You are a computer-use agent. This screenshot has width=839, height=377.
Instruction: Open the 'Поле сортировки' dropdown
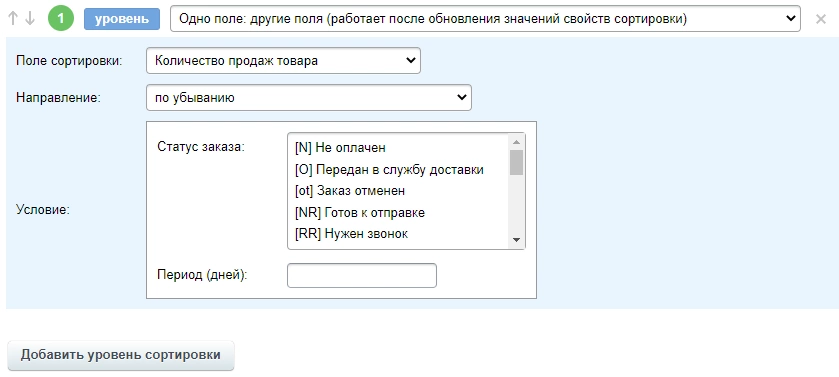283,60
